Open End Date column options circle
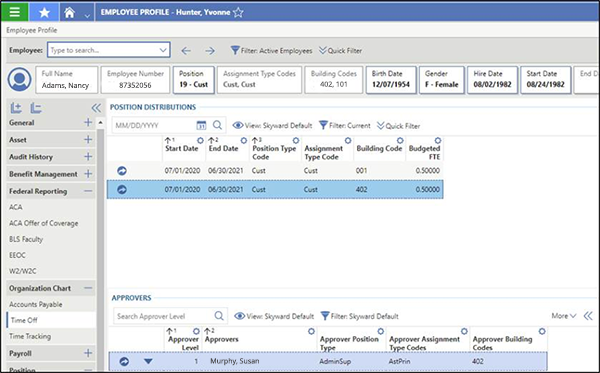The height and width of the screenshot is (373, 600). tap(244, 140)
